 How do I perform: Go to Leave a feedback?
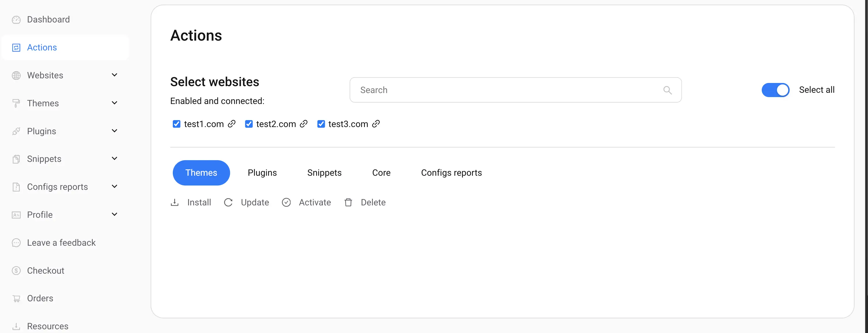(61, 242)
